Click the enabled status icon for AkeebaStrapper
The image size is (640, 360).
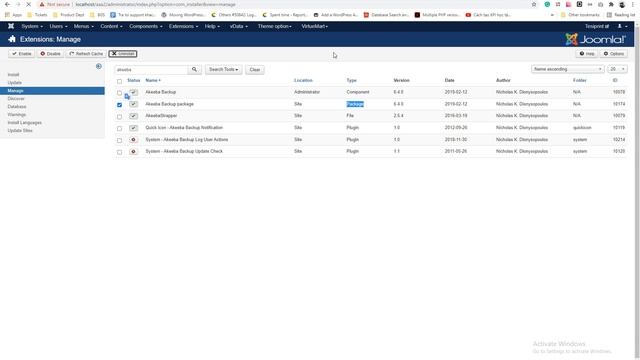(x=133, y=116)
